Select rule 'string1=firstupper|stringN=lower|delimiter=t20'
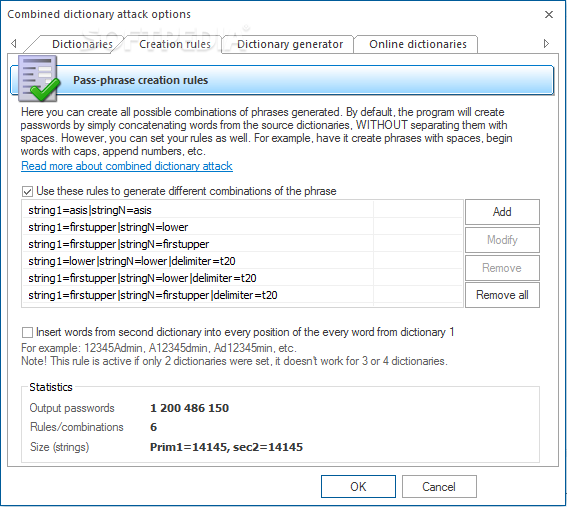The height and width of the screenshot is (507, 567). click(x=242, y=278)
